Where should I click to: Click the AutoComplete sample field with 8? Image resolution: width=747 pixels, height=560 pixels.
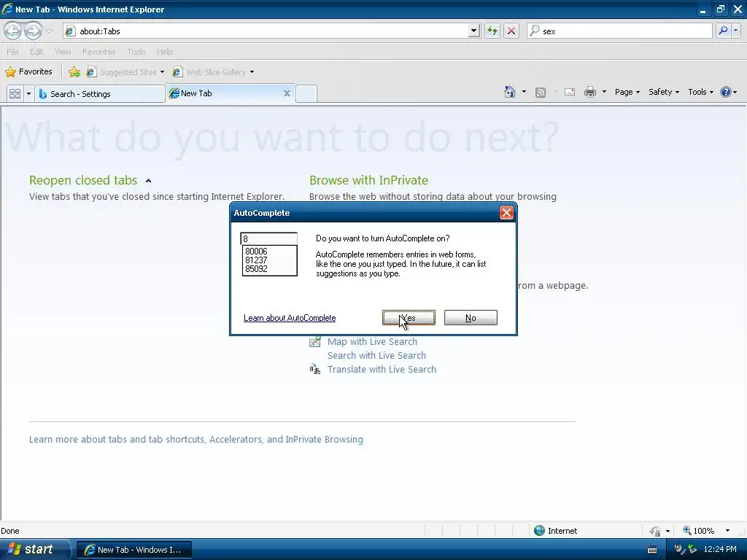pos(269,238)
